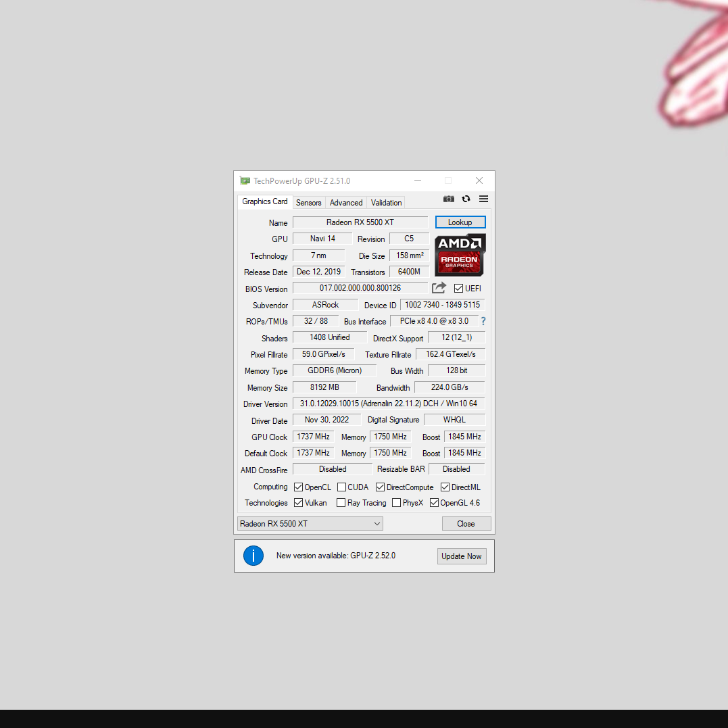The height and width of the screenshot is (728, 728).
Task: Click the AMD Radeon Graphics logo
Action: pos(460,255)
